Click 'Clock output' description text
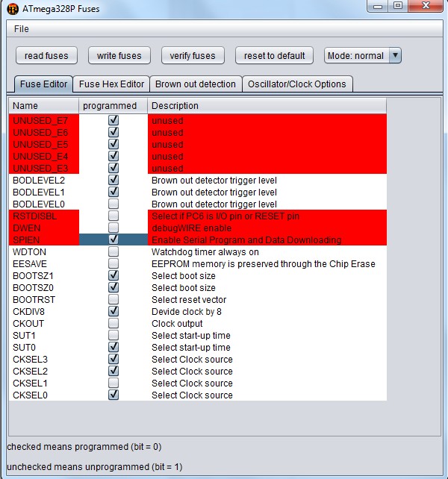 [x=177, y=324]
